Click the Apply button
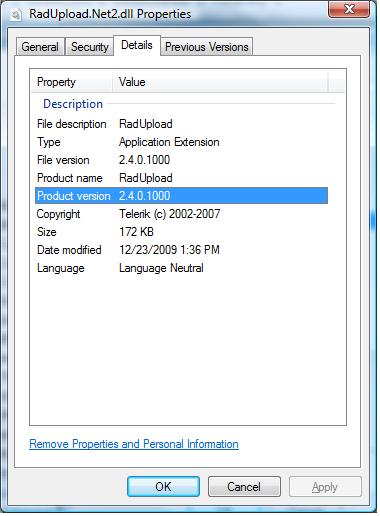Screen dimensions: 380x516 click(x=325, y=487)
